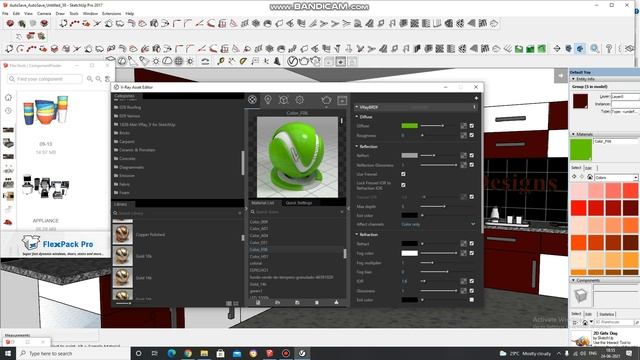This screenshot has width=640, height=360.
Task: Click the white Fog color swatch
Action: [409, 253]
